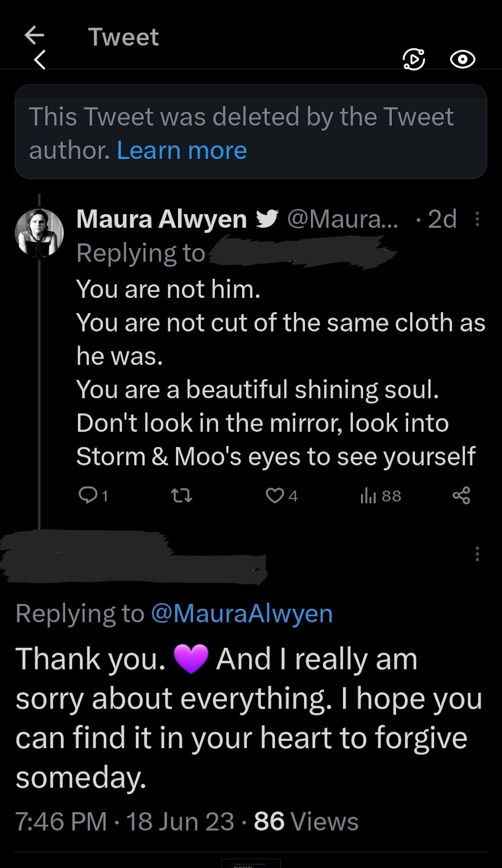This screenshot has height=868, width=502.
Task: Open Maura Alwyen's profile picture
Action: coord(39,233)
